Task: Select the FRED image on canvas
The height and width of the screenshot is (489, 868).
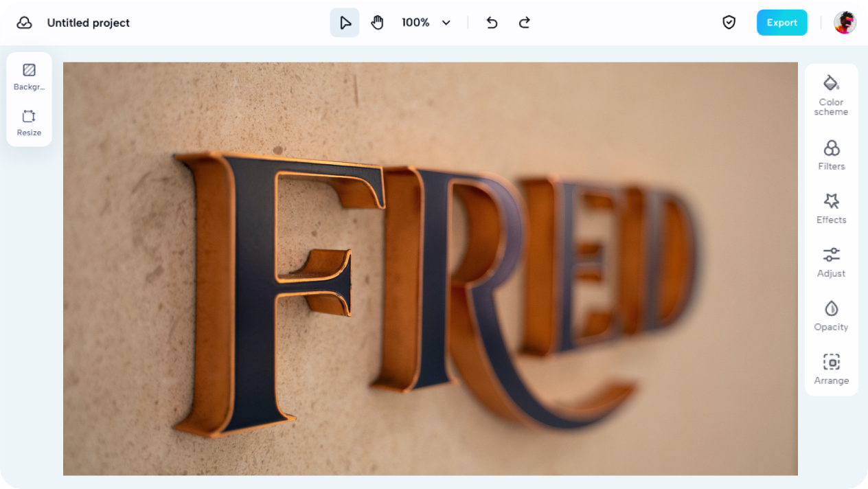Action: coord(431,269)
